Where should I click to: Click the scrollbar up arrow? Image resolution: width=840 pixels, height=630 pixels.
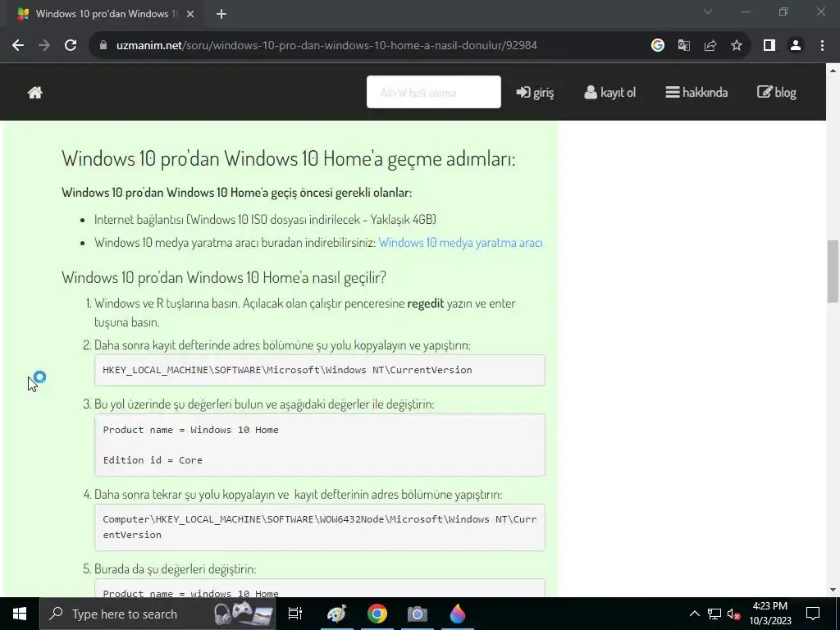(833, 70)
